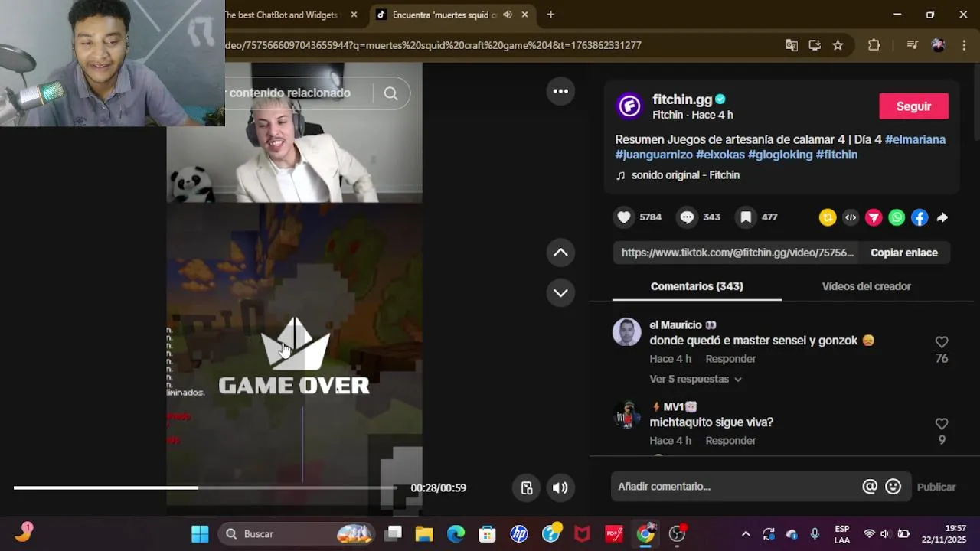Select the Comentarios (343) tab
The height and width of the screenshot is (551, 980).
(697, 286)
